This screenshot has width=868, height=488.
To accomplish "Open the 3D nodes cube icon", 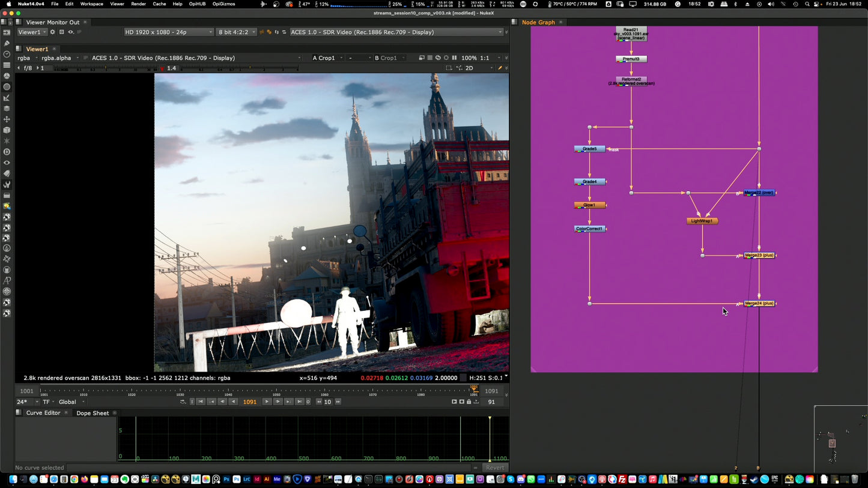I will [7, 130].
